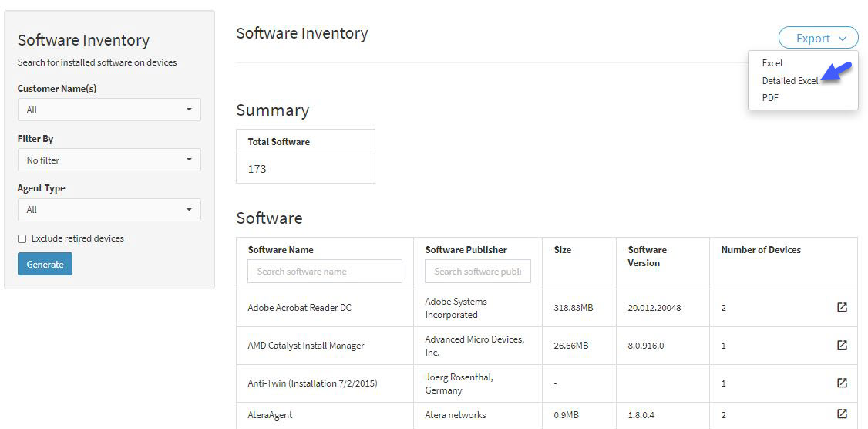Click the Export dropdown button
Screen dimensions: 868x429
click(x=818, y=39)
